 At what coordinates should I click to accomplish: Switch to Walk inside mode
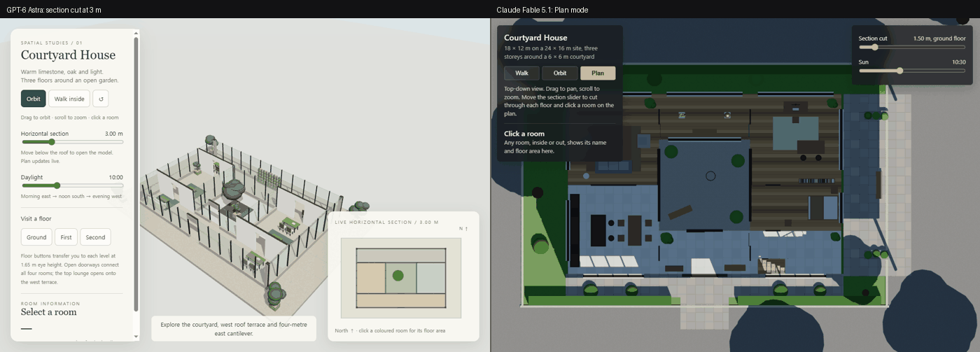[69, 99]
